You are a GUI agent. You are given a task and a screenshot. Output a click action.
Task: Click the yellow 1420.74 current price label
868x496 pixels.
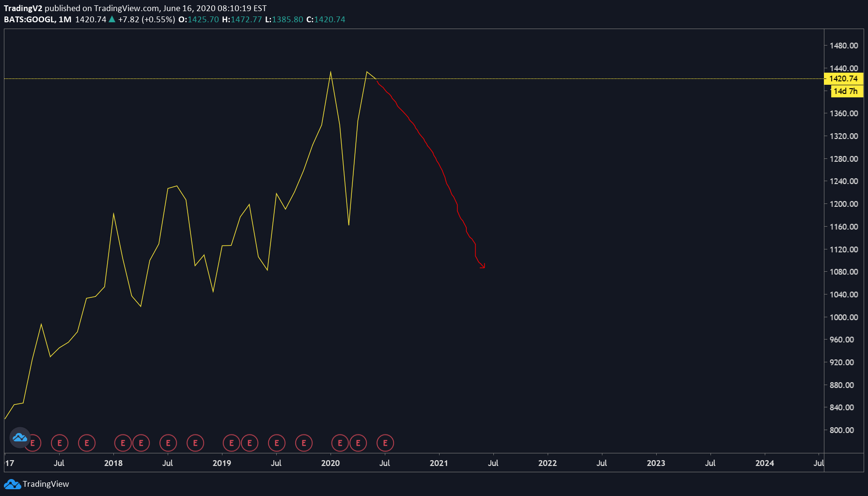coord(844,78)
